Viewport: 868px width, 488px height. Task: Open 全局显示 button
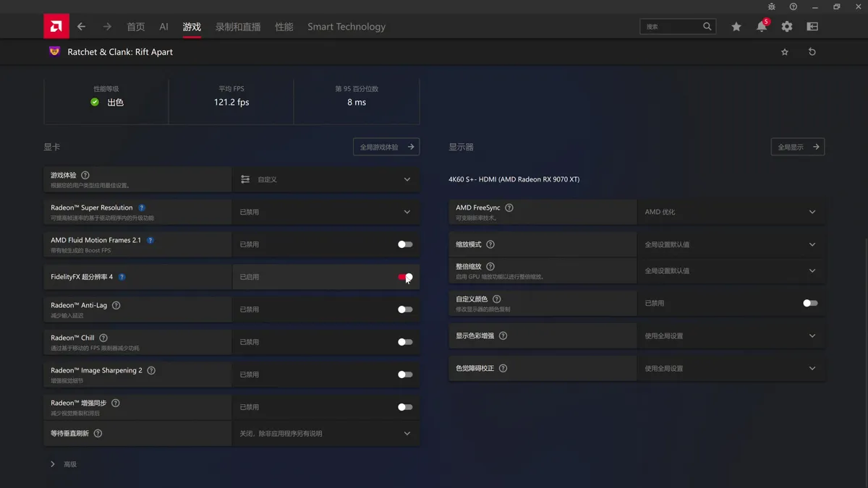point(798,147)
